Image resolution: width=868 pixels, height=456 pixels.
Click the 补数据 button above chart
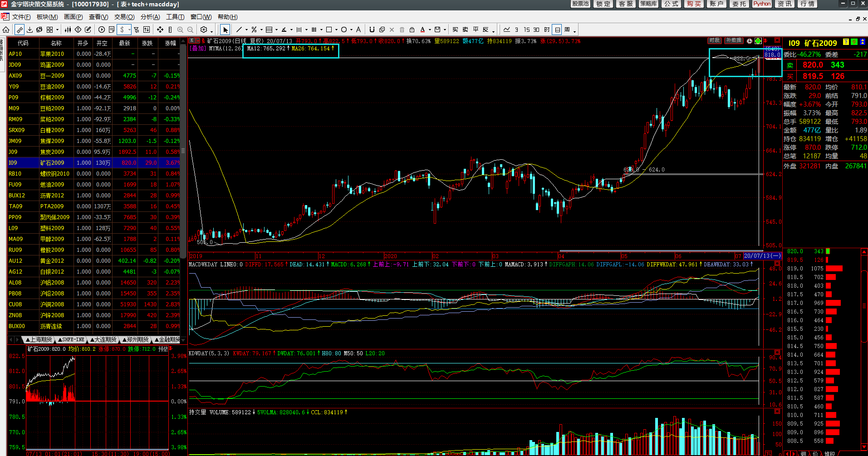[733, 41]
